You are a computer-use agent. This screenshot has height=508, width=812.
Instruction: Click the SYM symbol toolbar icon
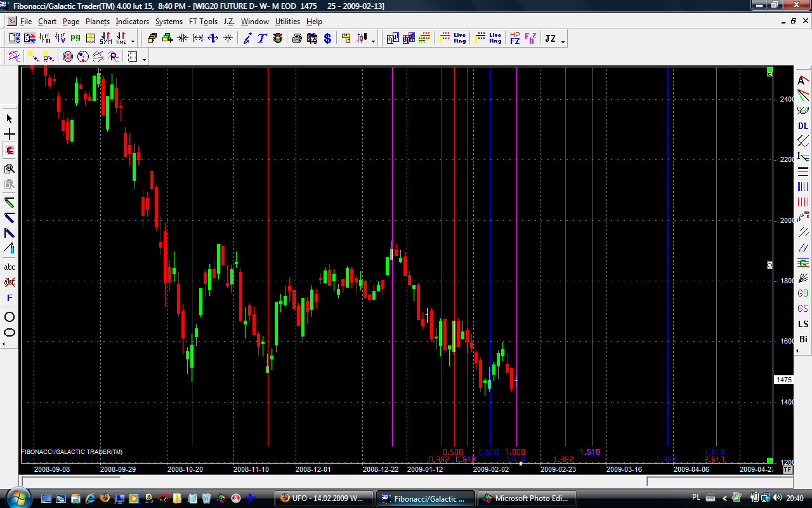pos(105,39)
